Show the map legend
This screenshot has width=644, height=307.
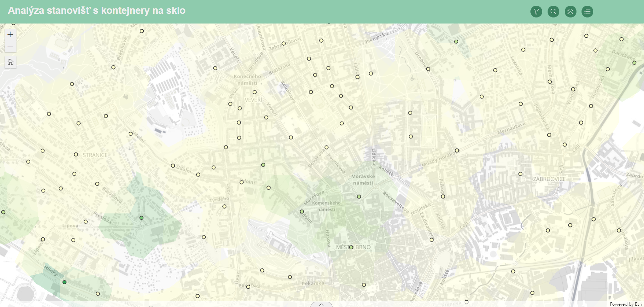coord(587,11)
